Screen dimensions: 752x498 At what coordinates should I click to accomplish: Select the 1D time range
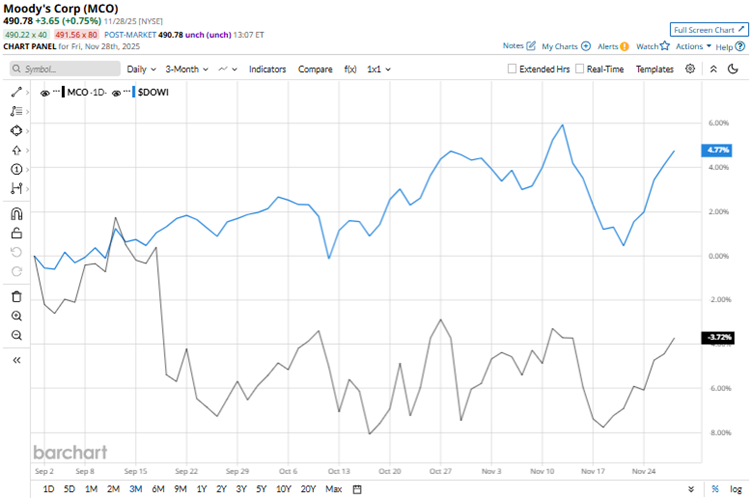coord(48,489)
